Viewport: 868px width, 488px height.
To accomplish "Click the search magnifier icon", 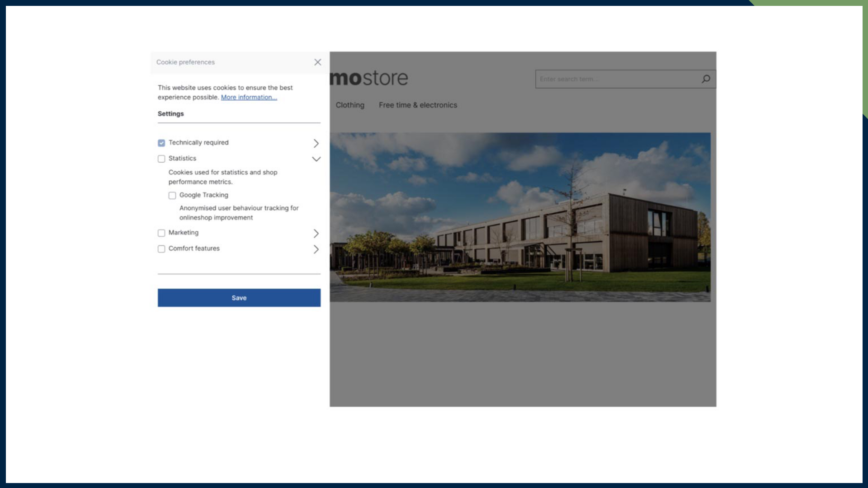I will tap(706, 79).
